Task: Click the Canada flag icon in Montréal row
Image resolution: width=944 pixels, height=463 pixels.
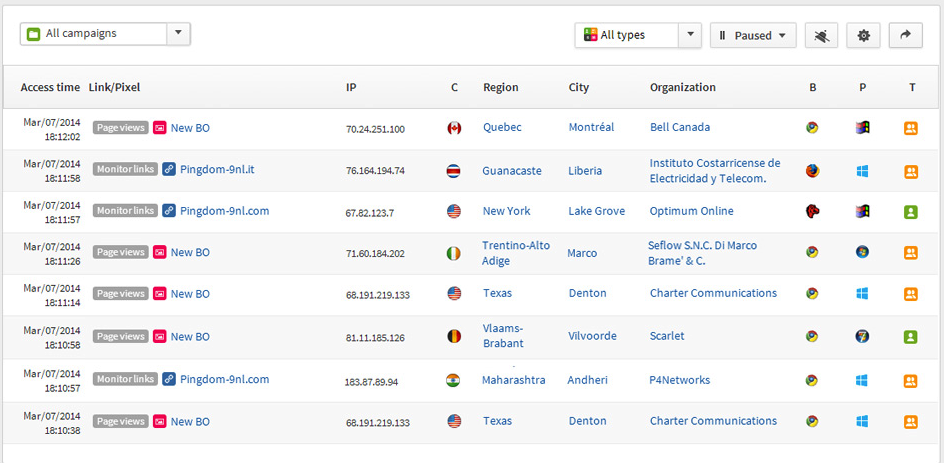Action: point(454,128)
